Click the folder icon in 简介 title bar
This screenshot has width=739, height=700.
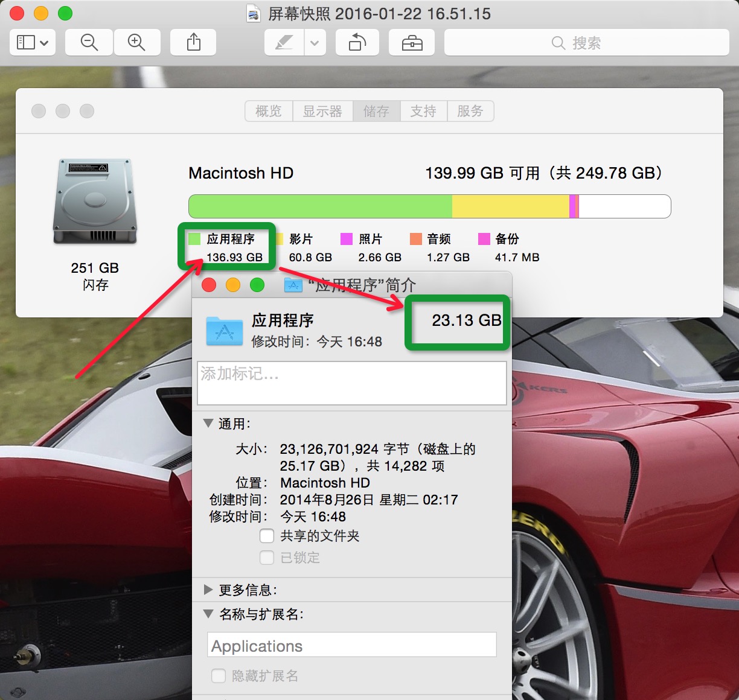(293, 285)
